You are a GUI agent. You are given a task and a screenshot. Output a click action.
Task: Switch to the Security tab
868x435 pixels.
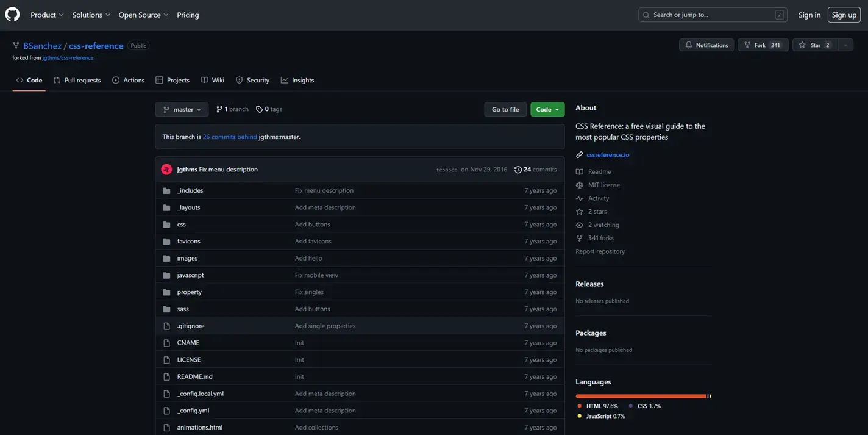252,80
